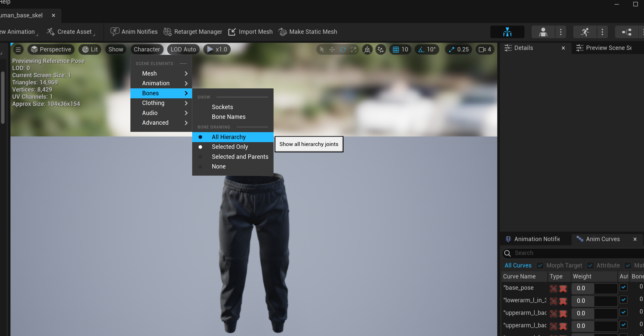Viewport: 644px width, 336px height.
Task: Switch to Animation mode running-figure icon
Action: point(585,32)
